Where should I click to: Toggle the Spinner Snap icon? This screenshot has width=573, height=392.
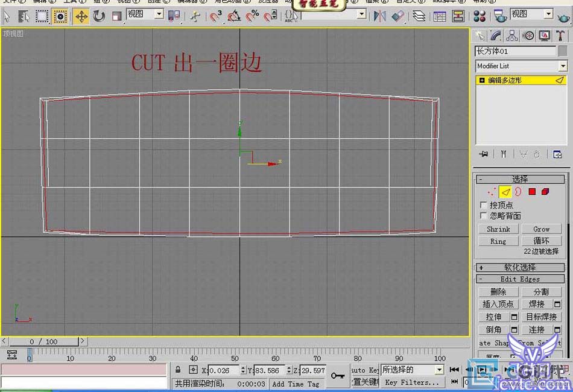pos(270,16)
